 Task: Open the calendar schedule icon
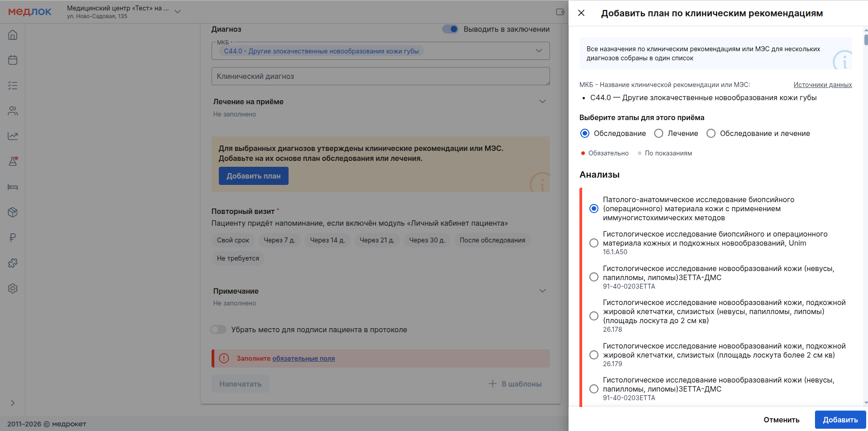(x=13, y=60)
